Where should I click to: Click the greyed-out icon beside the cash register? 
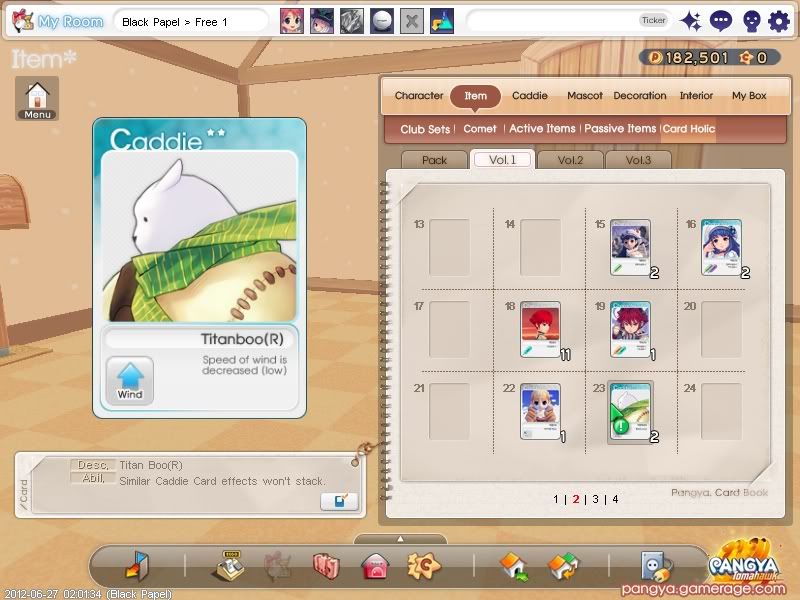click(x=278, y=565)
